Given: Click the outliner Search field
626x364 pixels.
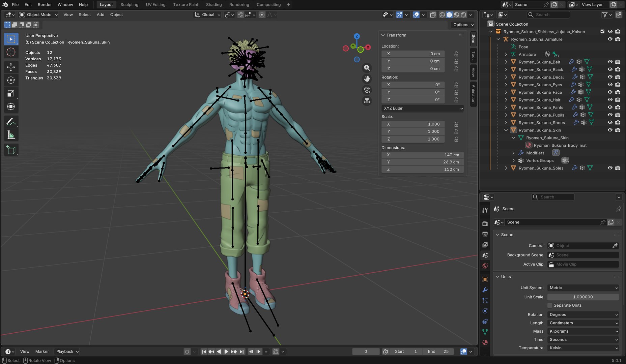Looking at the screenshot, I should coord(548,15).
